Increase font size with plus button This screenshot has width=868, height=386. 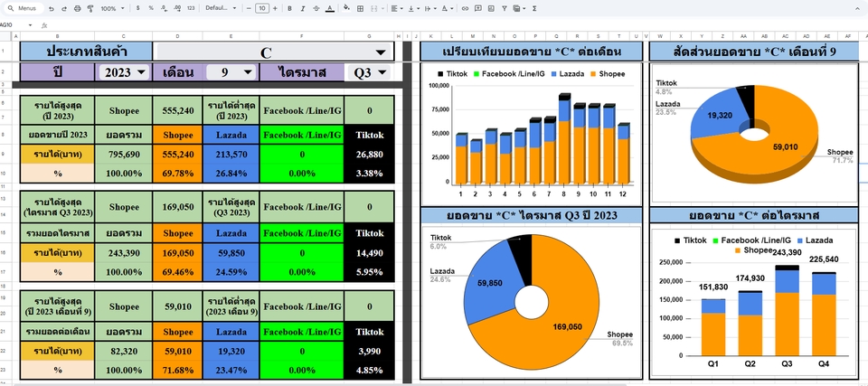[276, 8]
